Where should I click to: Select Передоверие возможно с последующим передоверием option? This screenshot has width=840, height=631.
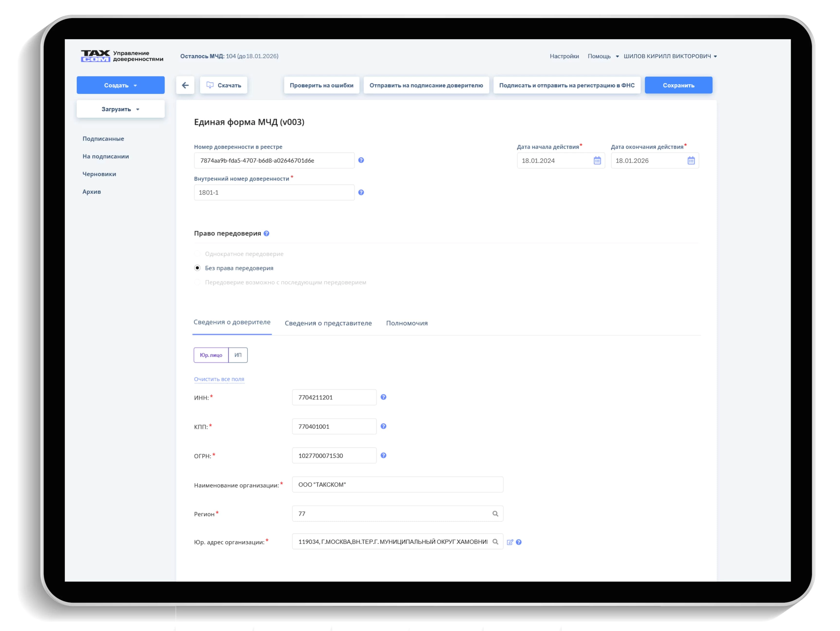coord(197,282)
